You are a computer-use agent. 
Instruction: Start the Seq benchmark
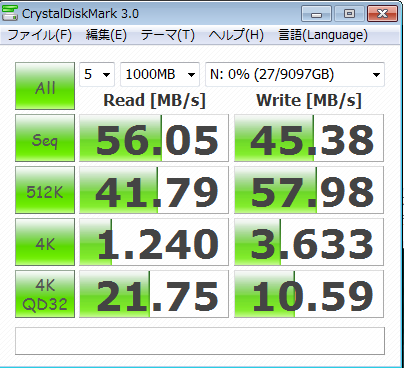coord(45,138)
